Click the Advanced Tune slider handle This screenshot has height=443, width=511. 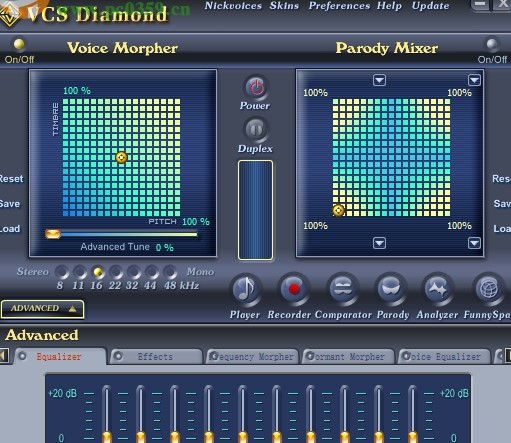[53, 234]
